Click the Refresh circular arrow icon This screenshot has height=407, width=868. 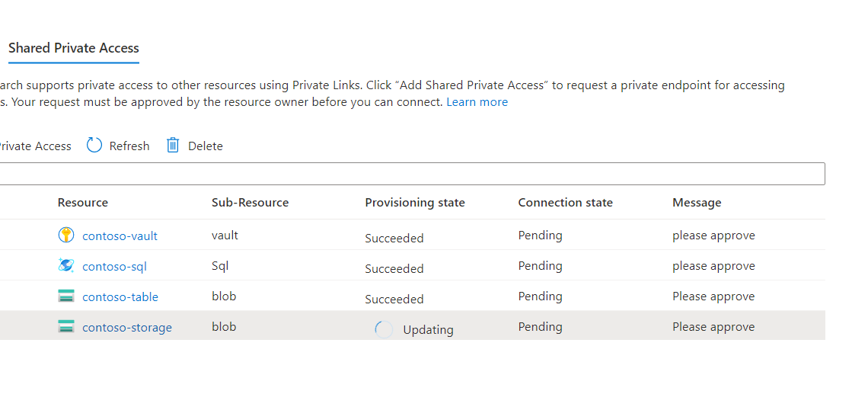(94, 146)
